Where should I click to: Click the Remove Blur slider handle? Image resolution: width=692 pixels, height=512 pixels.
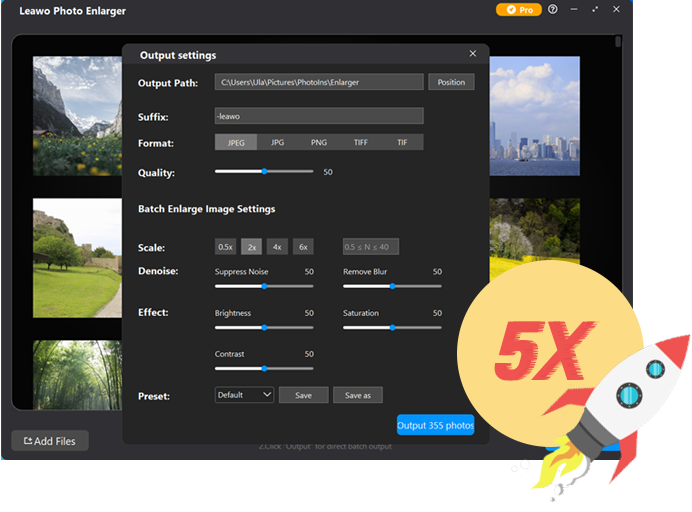pyautogui.click(x=392, y=286)
